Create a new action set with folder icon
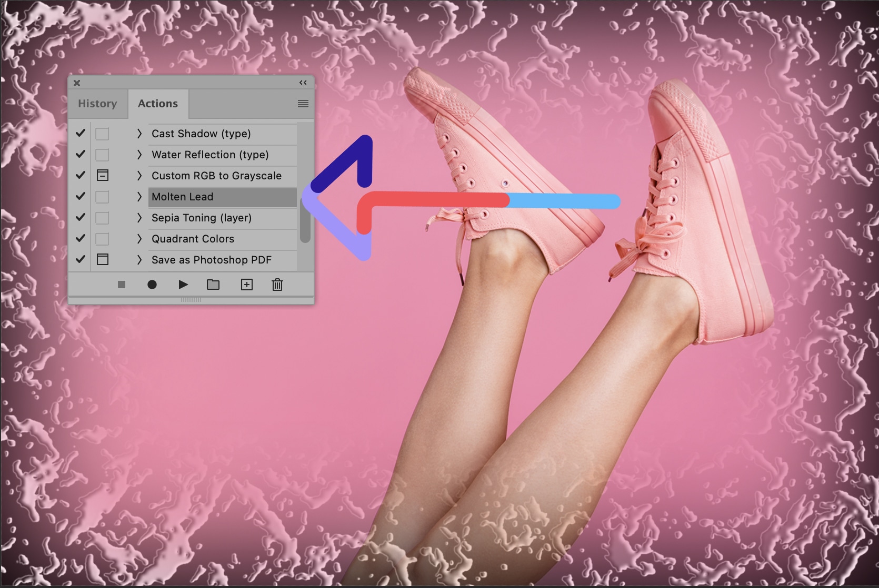 click(213, 284)
